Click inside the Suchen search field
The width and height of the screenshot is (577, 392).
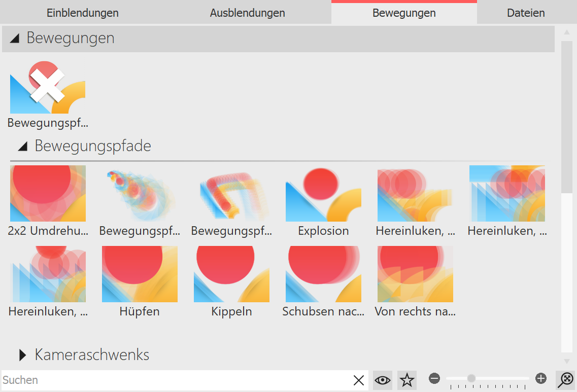click(152, 380)
